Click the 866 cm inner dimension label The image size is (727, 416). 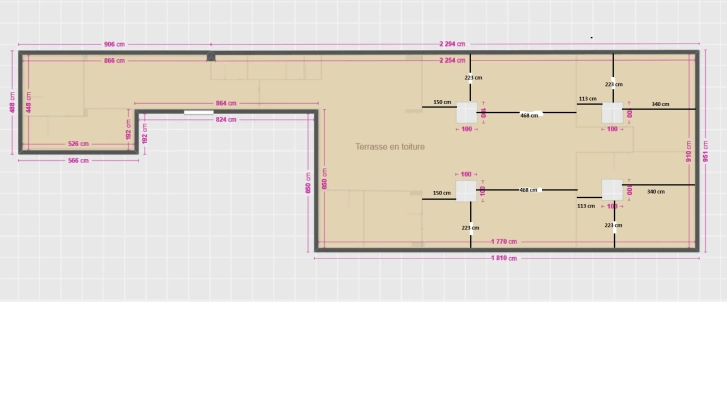pyautogui.click(x=115, y=61)
